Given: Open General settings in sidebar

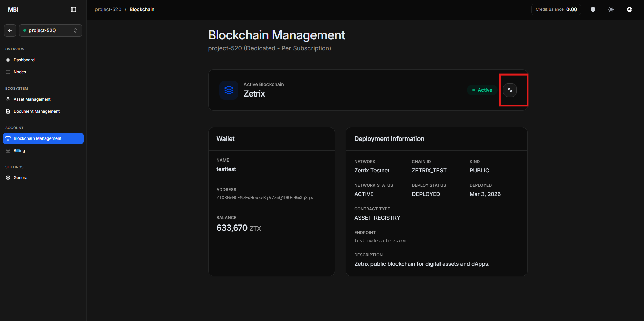Looking at the screenshot, I should [21, 178].
